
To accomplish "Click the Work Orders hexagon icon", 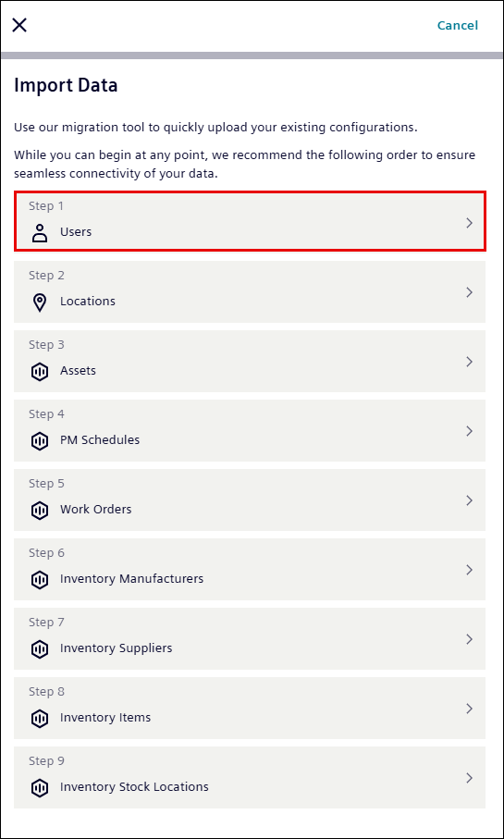I will pyautogui.click(x=40, y=511).
